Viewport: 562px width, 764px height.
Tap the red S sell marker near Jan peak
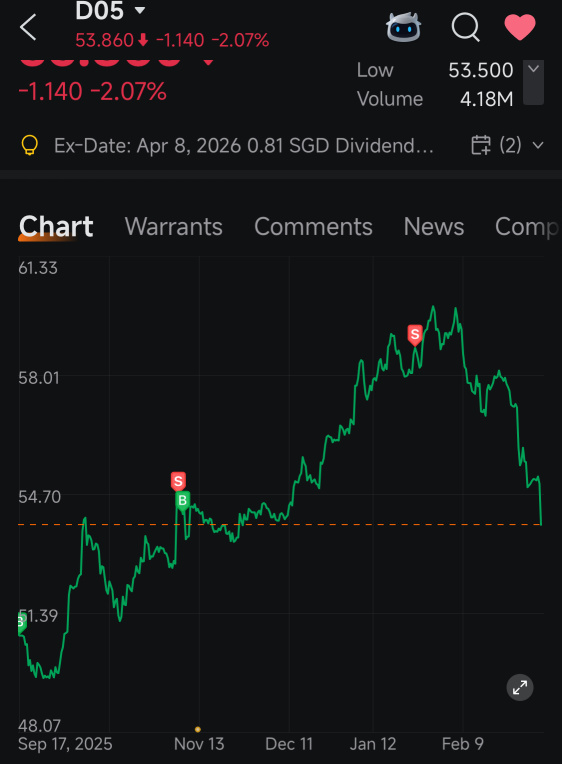pyautogui.click(x=415, y=335)
